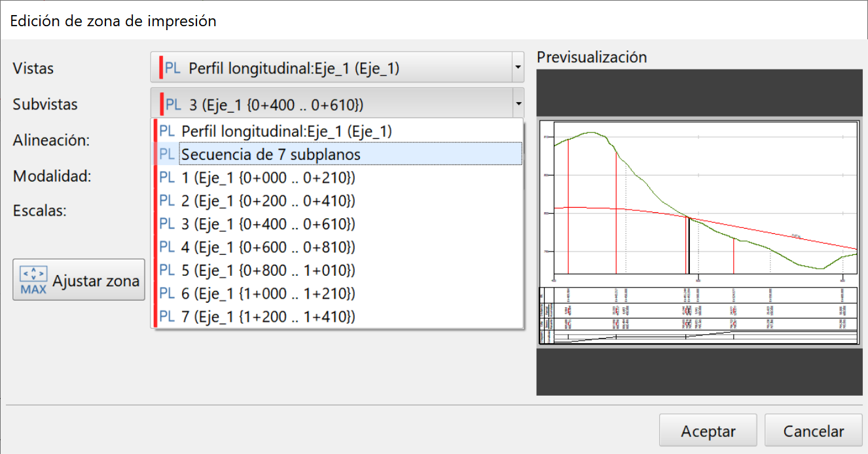Select subview 5 (Eje_1 {0+800 .. 1+010})

(x=338, y=271)
